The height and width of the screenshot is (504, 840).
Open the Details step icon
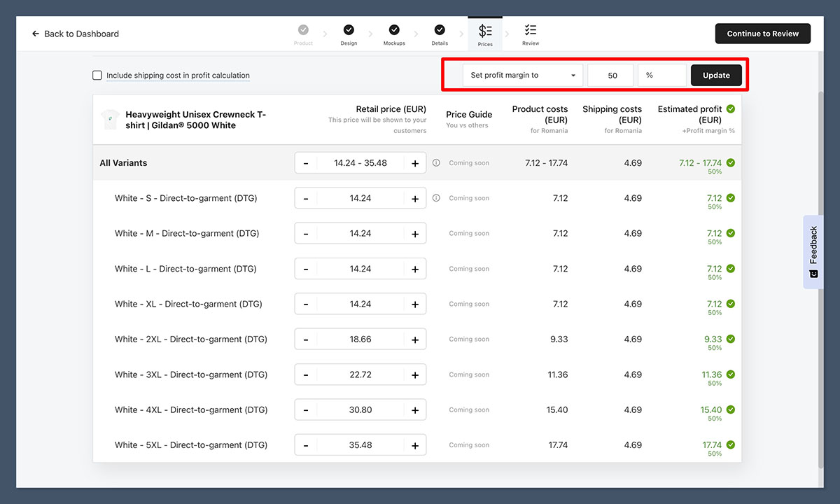pos(440,29)
